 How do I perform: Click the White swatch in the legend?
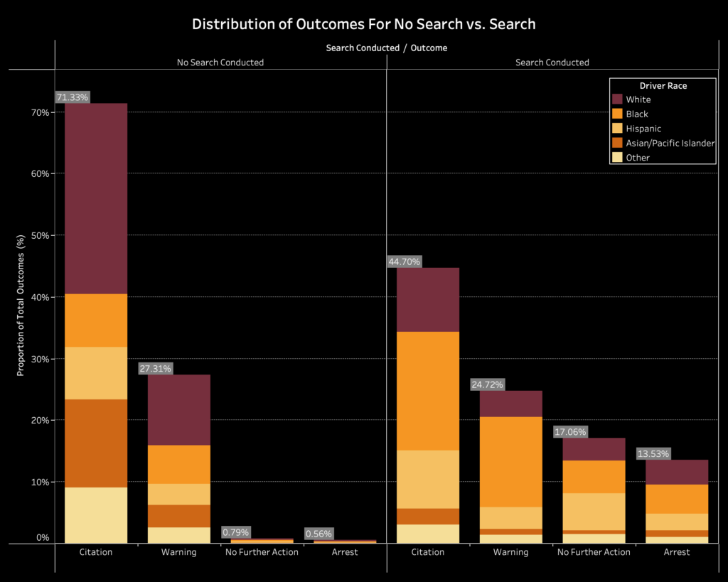(x=617, y=99)
